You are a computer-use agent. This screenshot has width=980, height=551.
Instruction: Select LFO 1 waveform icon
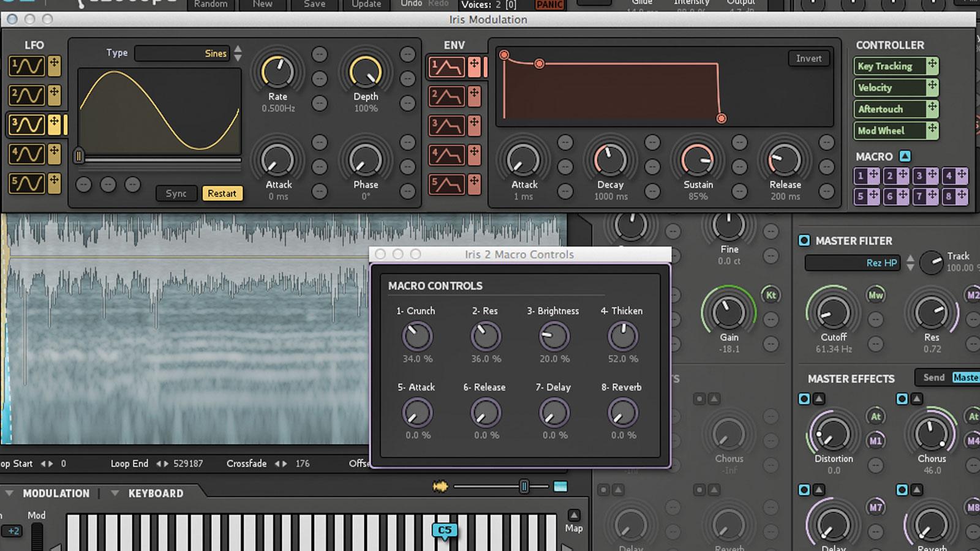[x=26, y=66]
